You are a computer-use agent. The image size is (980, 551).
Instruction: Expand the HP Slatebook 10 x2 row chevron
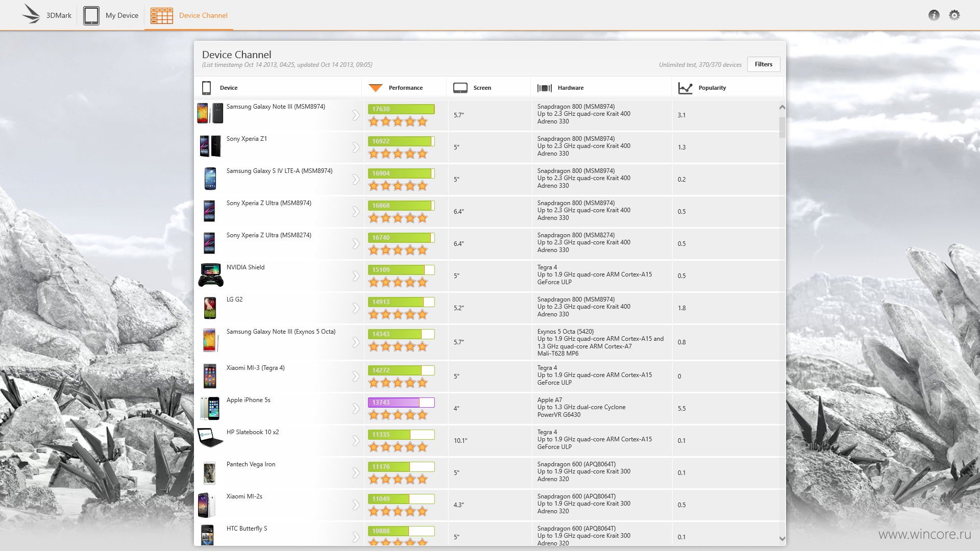coord(356,441)
